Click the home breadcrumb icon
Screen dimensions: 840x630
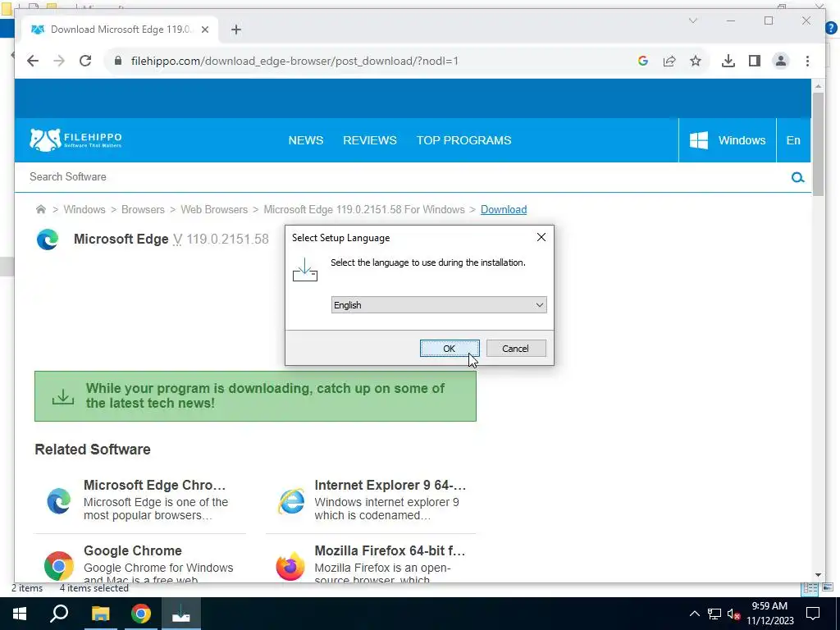click(x=41, y=209)
